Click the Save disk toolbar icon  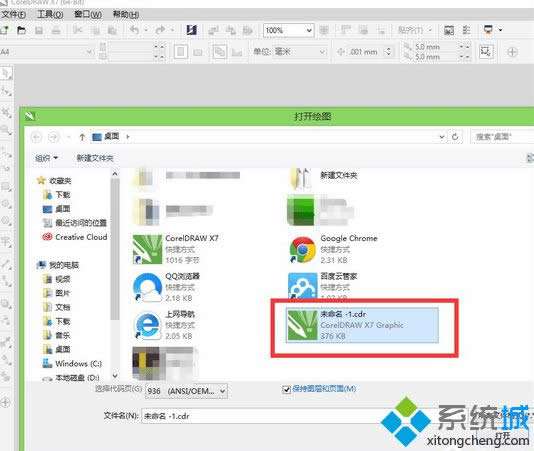[39, 30]
